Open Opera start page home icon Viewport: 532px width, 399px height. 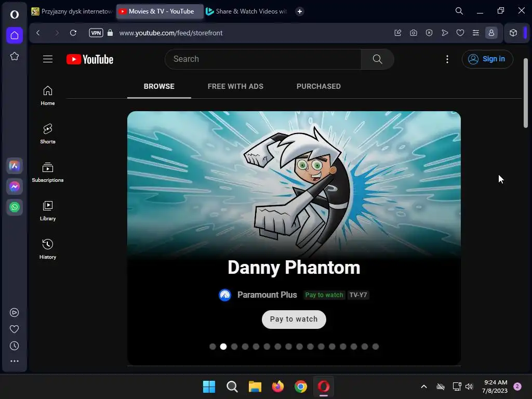coord(14,35)
